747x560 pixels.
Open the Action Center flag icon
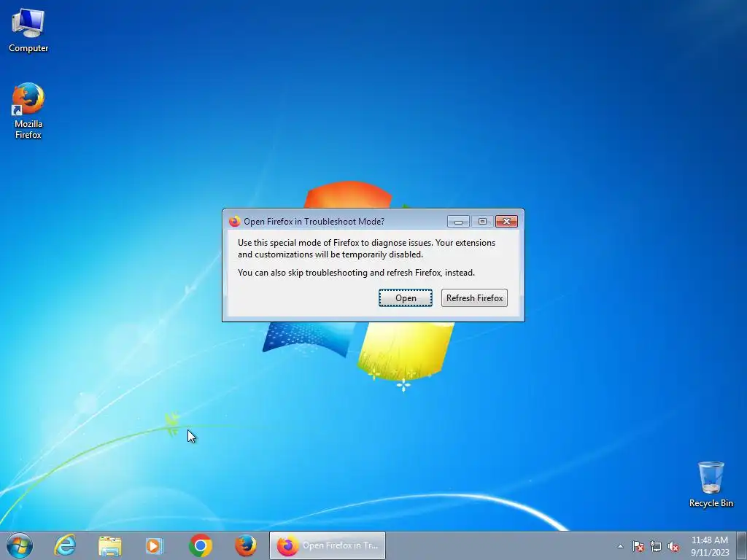(638, 546)
